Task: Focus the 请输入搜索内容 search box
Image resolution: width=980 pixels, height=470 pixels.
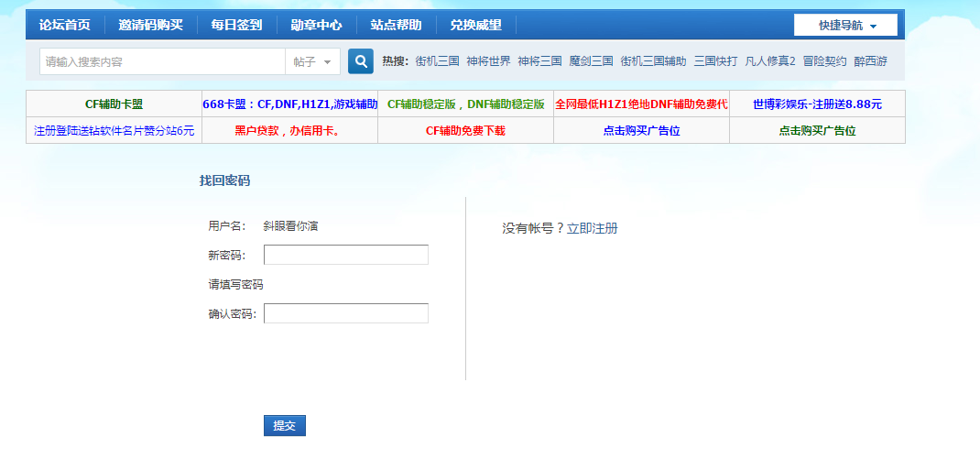Action: (162, 61)
